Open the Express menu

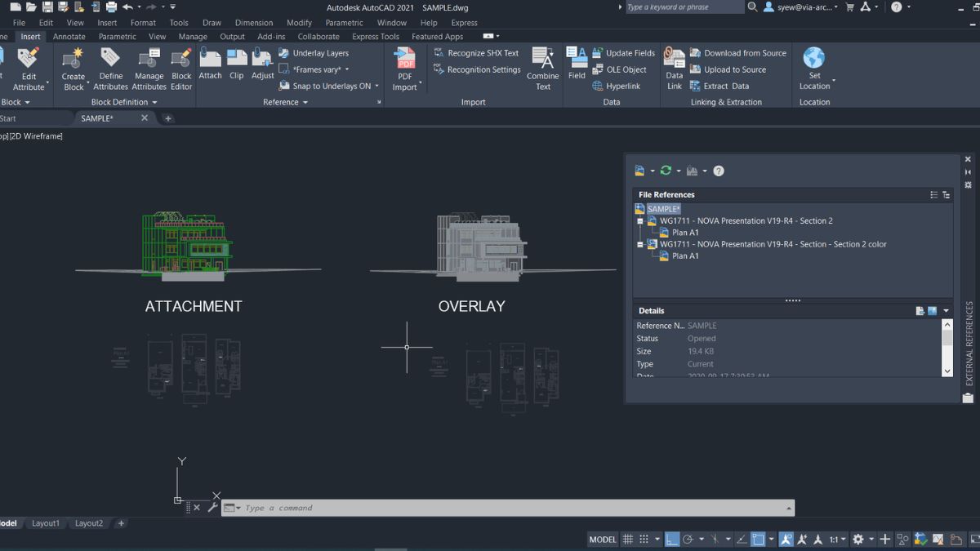pos(464,23)
